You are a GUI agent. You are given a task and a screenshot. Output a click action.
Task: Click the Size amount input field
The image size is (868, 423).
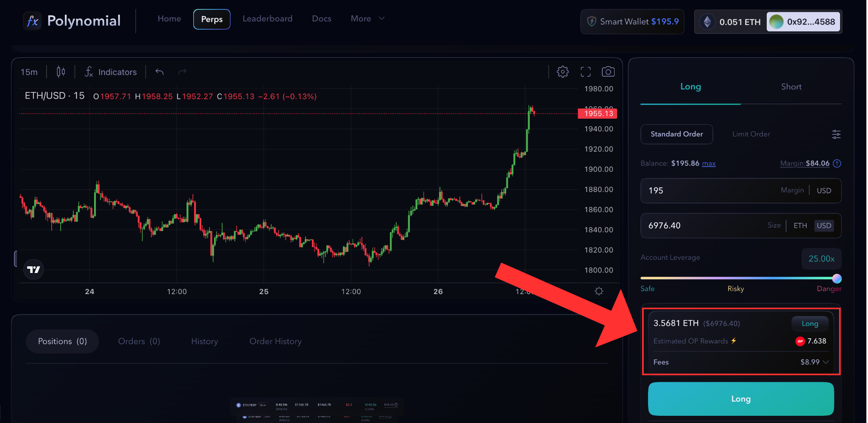pyautogui.click(x=741, y=225)
